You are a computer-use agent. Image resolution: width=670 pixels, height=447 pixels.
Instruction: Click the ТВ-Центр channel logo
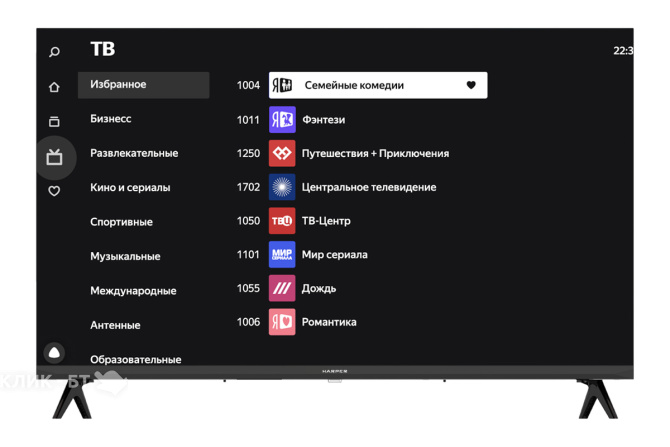(x=282, y=221)
